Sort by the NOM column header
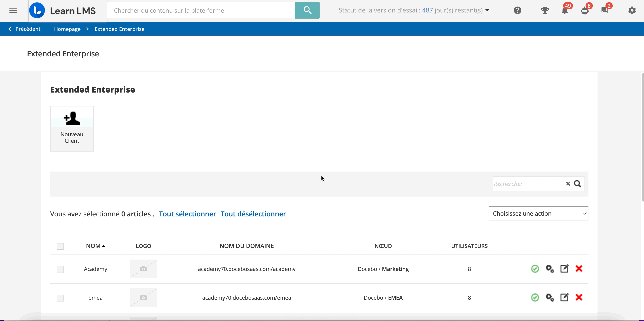The height and width of the screenshot is (321, 644). coord(96,246)
